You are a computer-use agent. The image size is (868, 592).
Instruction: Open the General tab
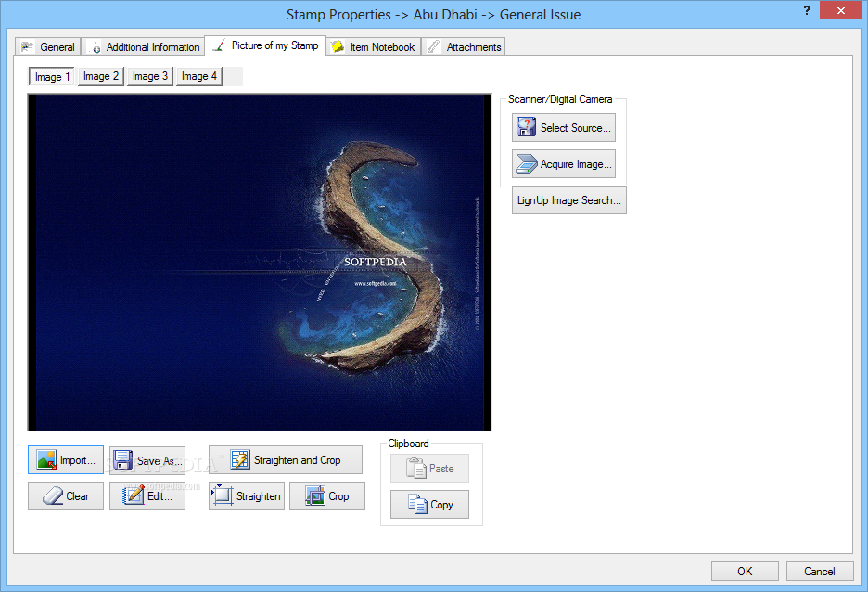point(49,47)
